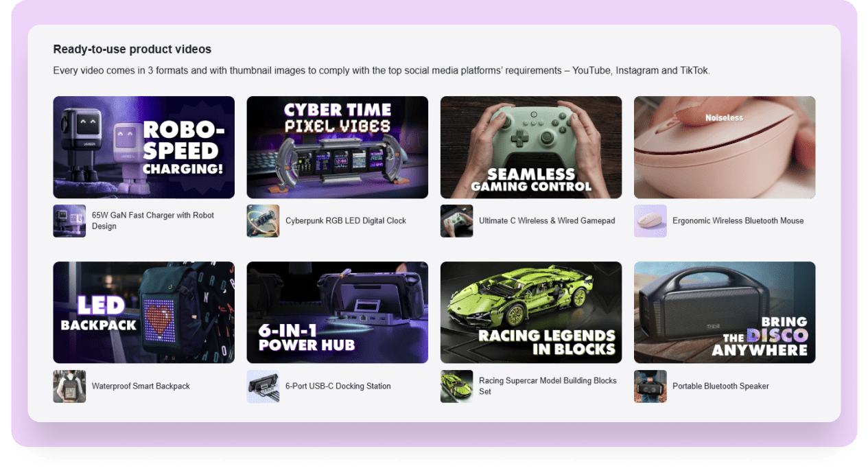Image resolution: width=868 pixels, height=475 pixels.
Task: Click the small Bluetooth speaker product icon
Action: tap(650, 386)
